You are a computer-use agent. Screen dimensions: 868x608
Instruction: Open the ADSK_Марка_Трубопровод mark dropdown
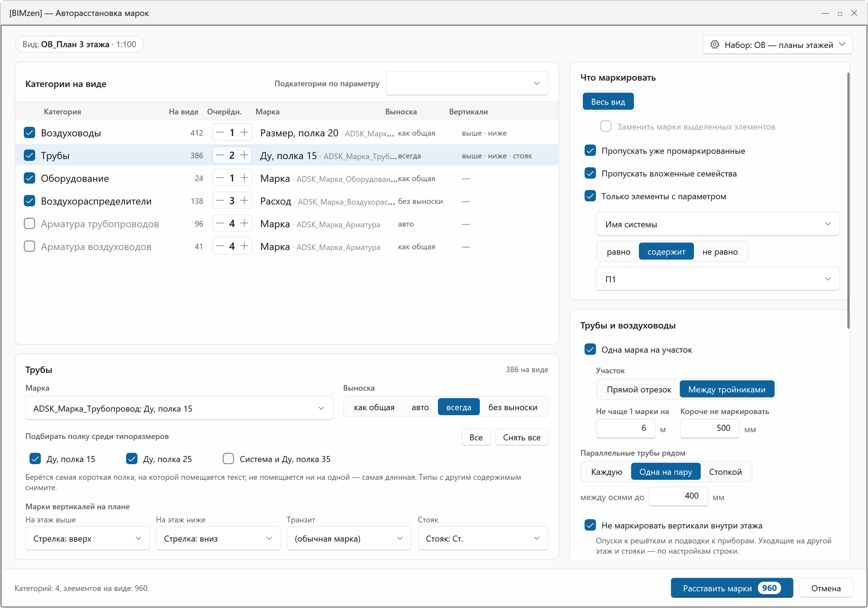click(x=179, y=408)
